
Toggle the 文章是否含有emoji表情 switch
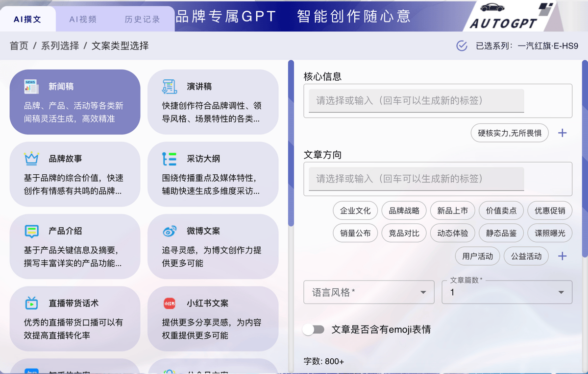[314, 329]
